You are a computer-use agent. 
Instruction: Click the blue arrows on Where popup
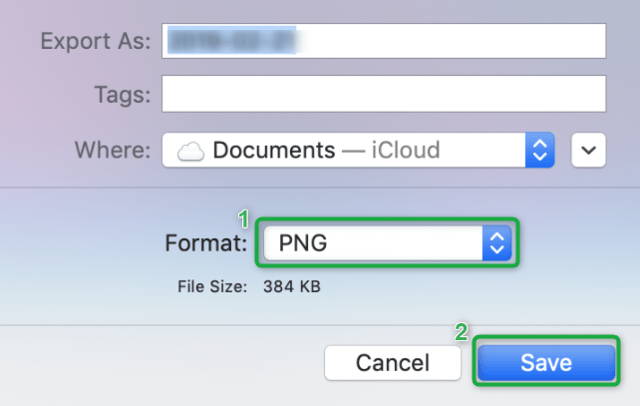540,150
